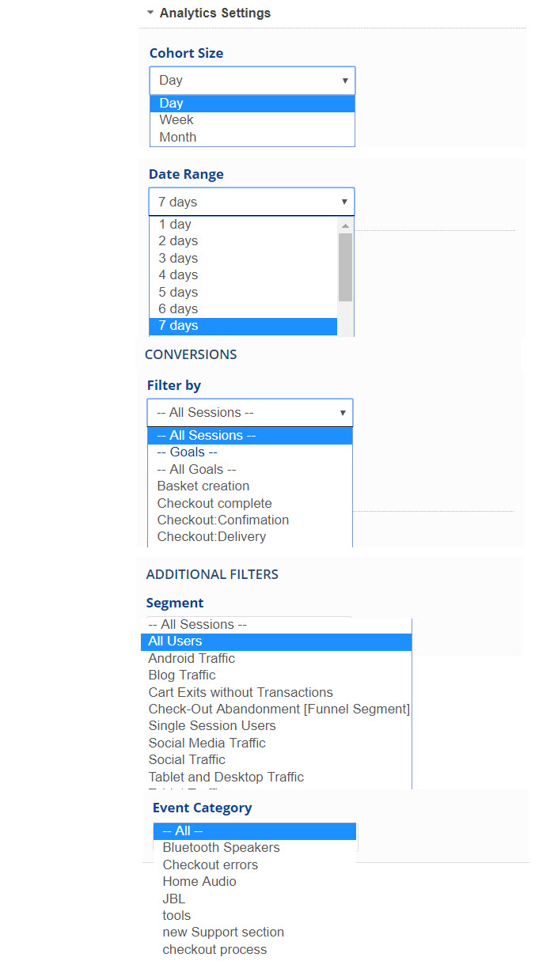Click the Date Range list scrollbar thumb
Image resolution: width=535 pixels, height=980 pixels.
pos(345,267)
